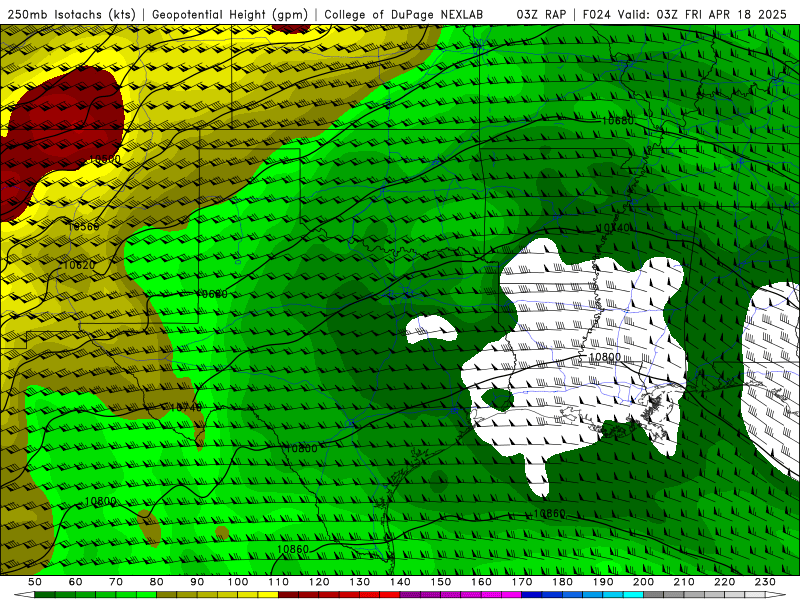Click the '03Z RAP' model label
The height and width of the screenshot is (600, 800).
click(x=541, y=15)
